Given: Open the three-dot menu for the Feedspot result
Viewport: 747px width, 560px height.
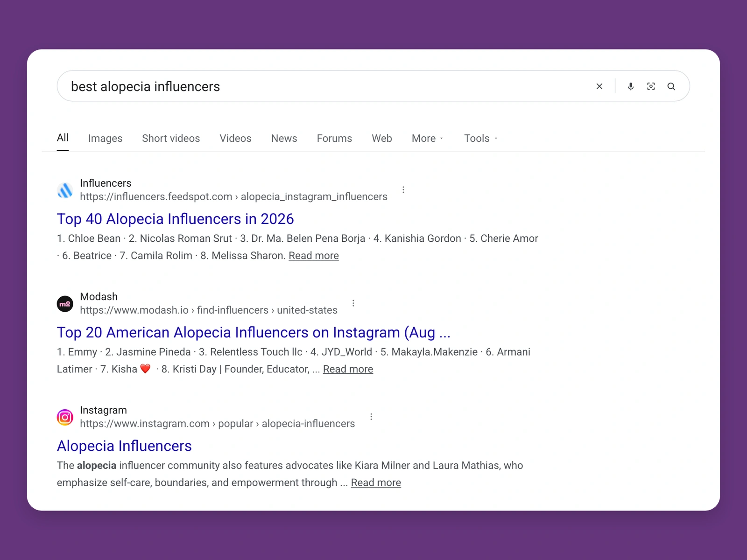Looking at the screenshot, I should 403,189.
